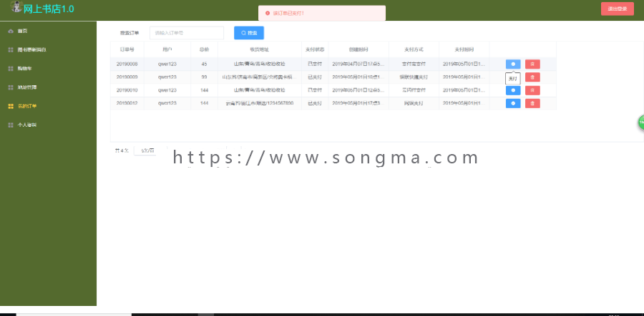Click the bookstore logo avatar in the header
Viewport: 644px width, 316px height.
tap(16, 7)
